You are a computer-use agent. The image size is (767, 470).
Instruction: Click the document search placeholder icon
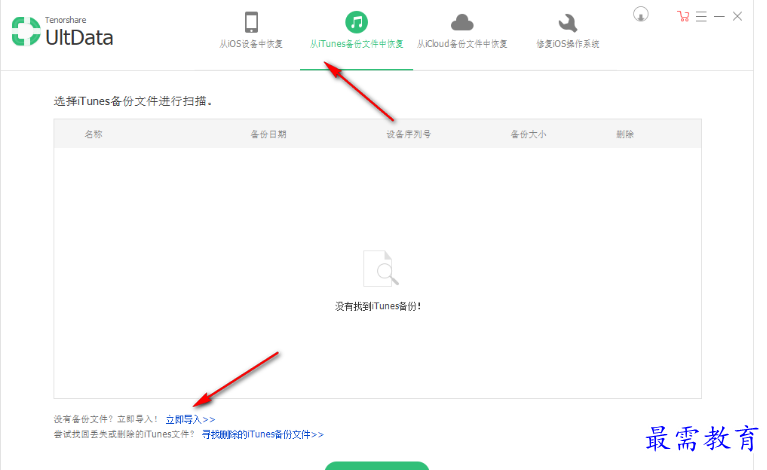coord(381,269)
